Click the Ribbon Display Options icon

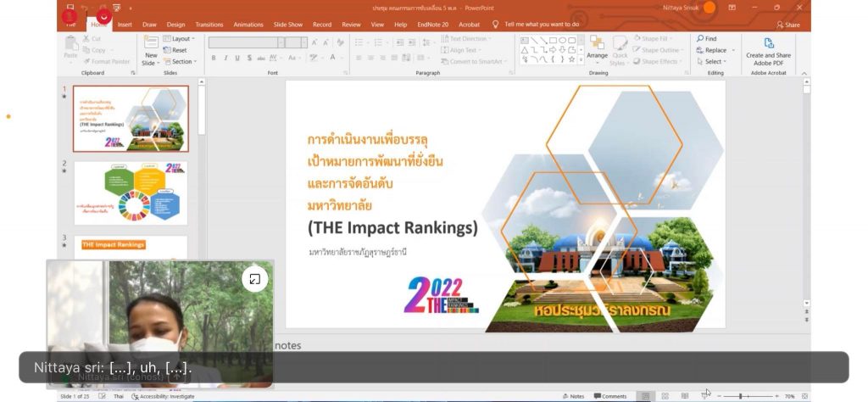(732, 8)
